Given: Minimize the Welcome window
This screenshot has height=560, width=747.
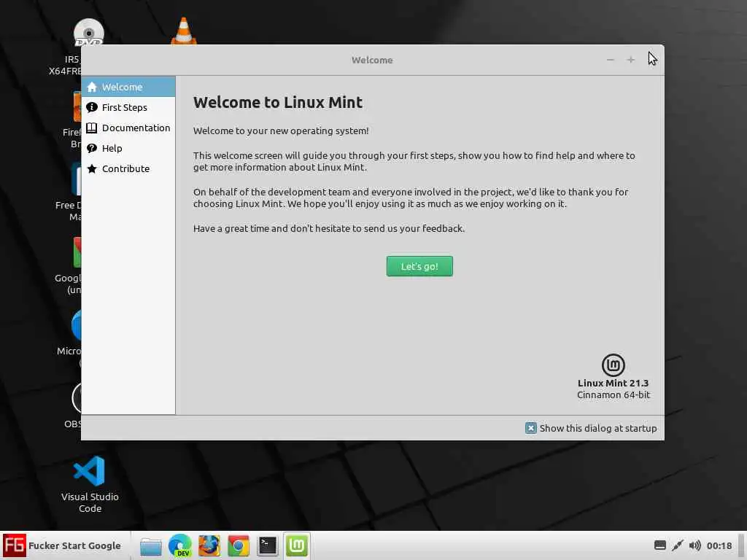Looking at the screenshot, I should [x=611, y=60].
